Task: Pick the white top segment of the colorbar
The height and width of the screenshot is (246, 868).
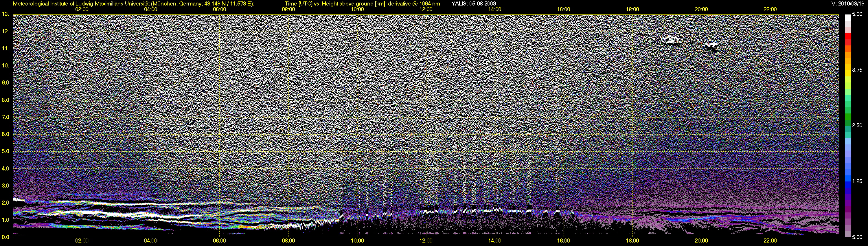Action: (x=847, y=18)
